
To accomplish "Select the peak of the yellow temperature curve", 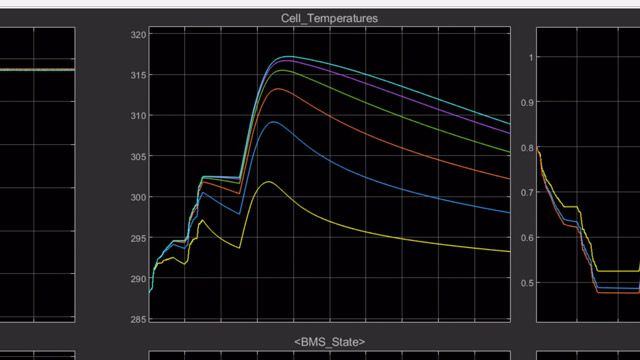I will click(268, 182).
